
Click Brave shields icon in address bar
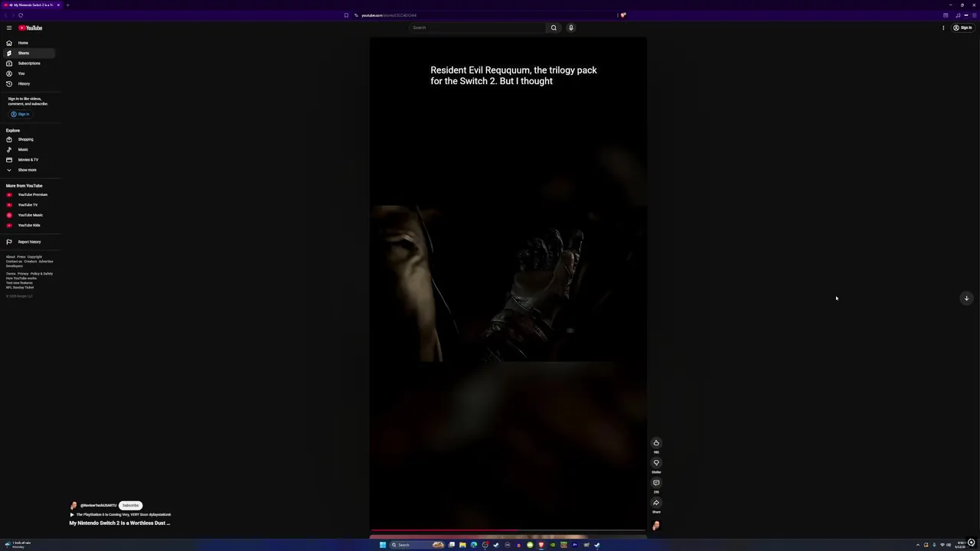click(x=623, y=15)
